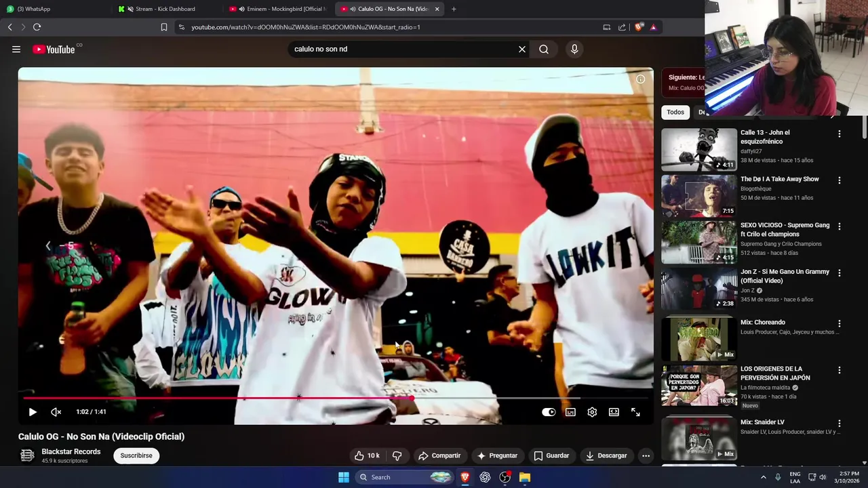
Task: Open a new browser tab
Action: tap(454, 9)
